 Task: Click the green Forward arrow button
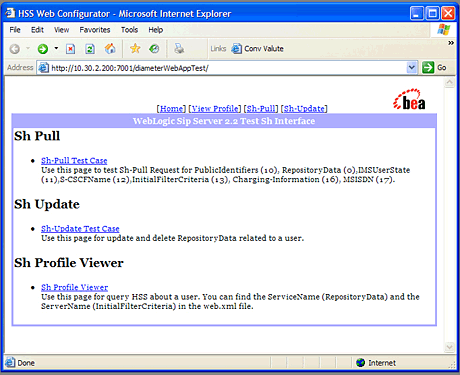click(43, 49)
